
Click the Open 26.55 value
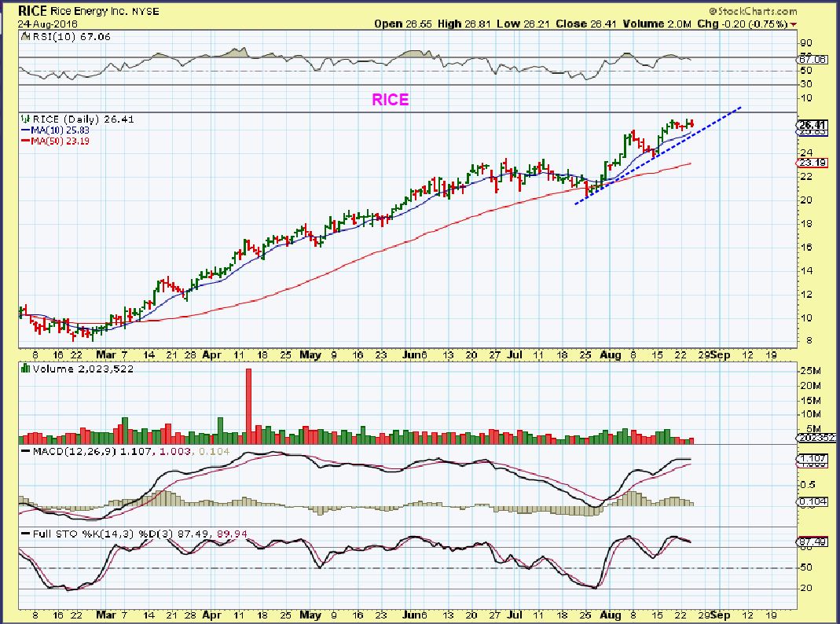tap(403, 24)
